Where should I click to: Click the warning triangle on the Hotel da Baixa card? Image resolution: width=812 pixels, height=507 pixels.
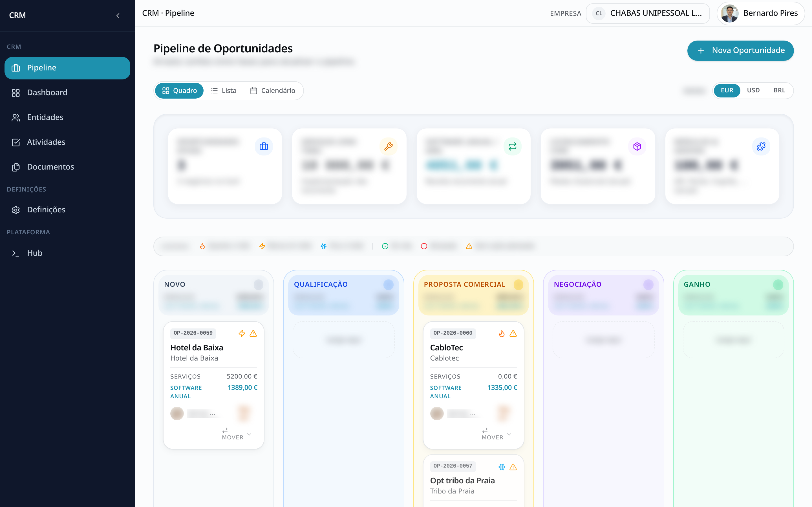[253, 333]
